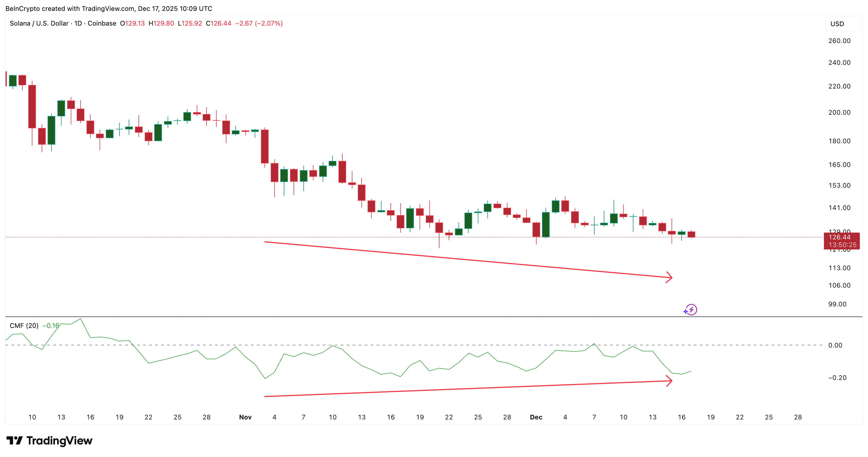
Task: Click the BeInCrypto TradingView.com attribution text
Action: point(108,8)
